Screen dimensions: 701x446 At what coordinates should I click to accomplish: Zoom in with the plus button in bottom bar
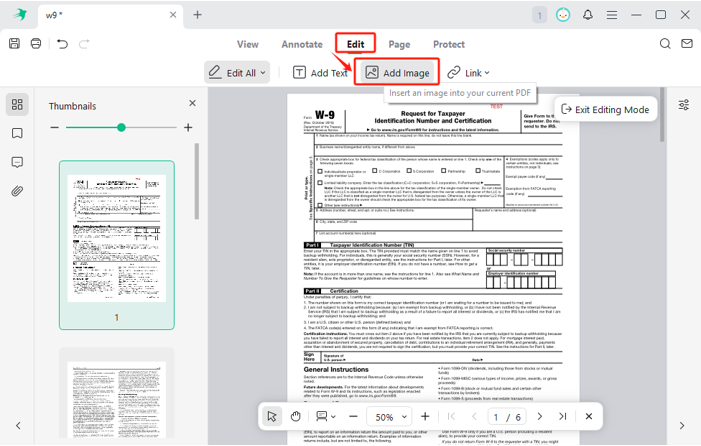coord(425,417)
